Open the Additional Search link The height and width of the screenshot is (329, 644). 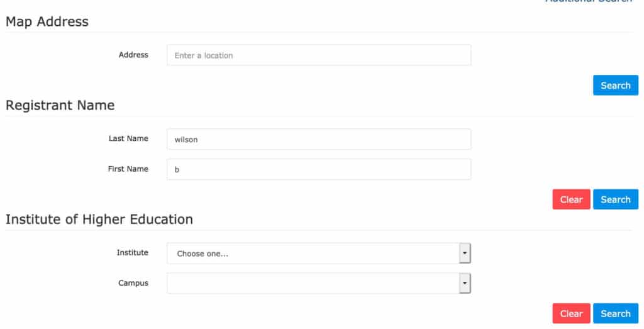pos(588,2)
